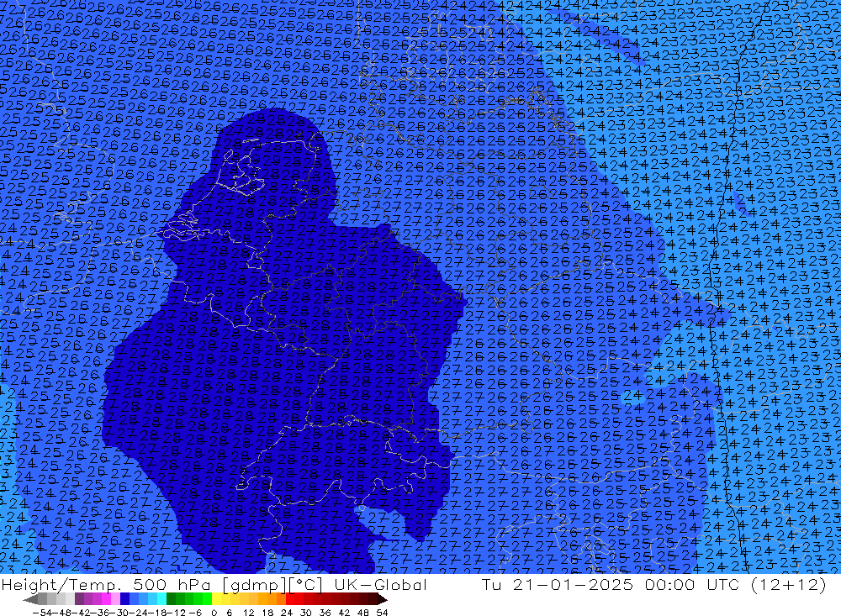
Task: Click the '24' legend value
Action: 287,613
